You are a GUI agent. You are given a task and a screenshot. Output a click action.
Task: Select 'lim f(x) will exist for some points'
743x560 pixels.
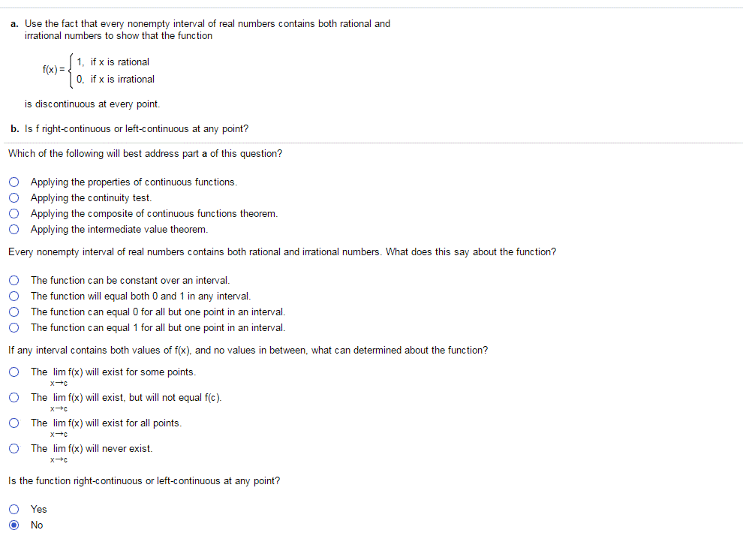click(14, 372)
